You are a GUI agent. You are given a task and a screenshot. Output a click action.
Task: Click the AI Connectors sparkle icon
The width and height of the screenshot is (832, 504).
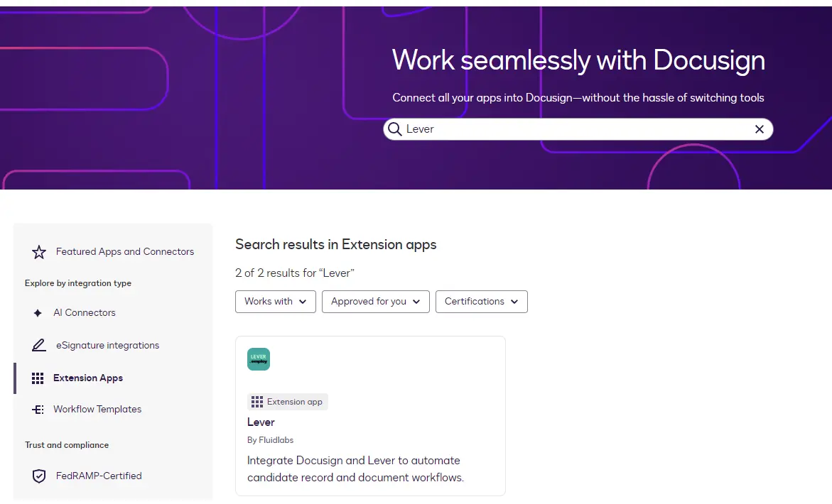(x=38, y=312)
